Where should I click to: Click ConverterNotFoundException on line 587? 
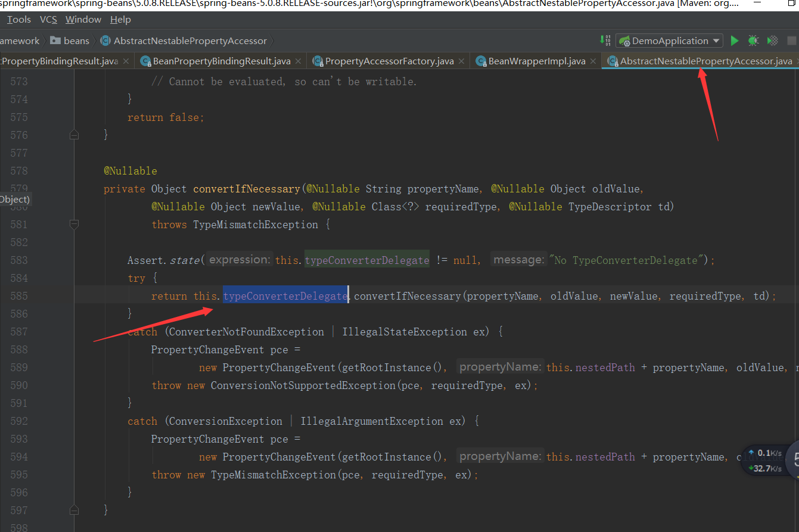(x=247, y=331)
